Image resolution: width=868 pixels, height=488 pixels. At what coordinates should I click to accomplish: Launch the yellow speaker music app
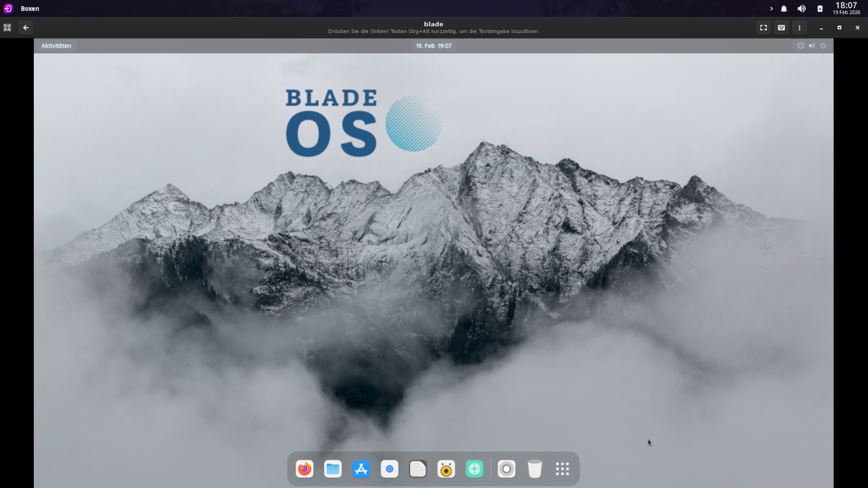pos(446,469)
